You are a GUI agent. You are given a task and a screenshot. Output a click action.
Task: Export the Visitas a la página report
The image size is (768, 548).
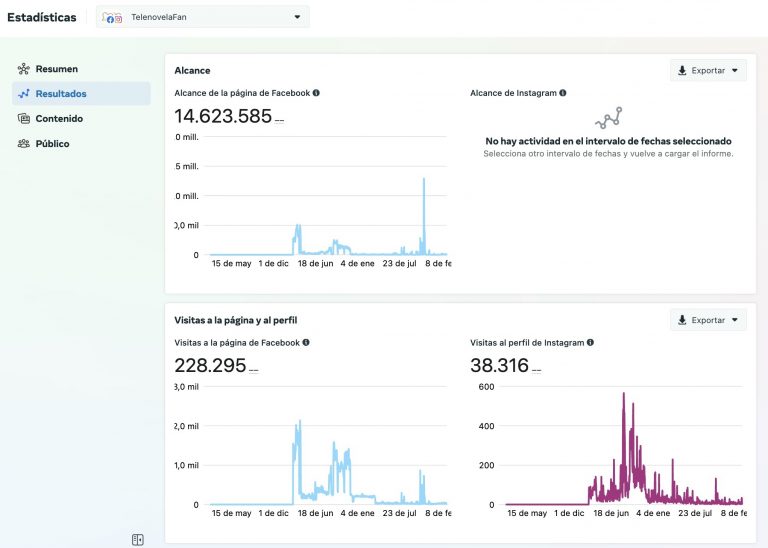click(x=708, y=320)
